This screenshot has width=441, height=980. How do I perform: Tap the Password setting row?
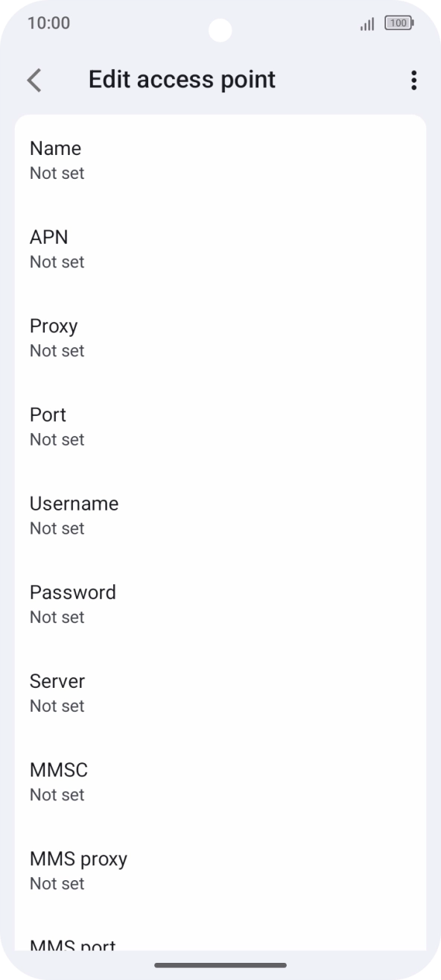pyautogui.click(x=220, y=604)
